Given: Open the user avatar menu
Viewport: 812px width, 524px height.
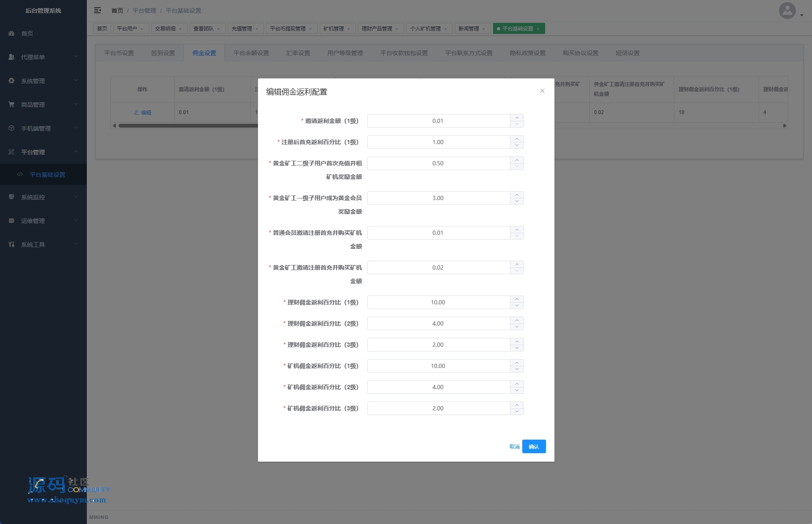Looking at the screenshot, I should click(x=787, y=11).
